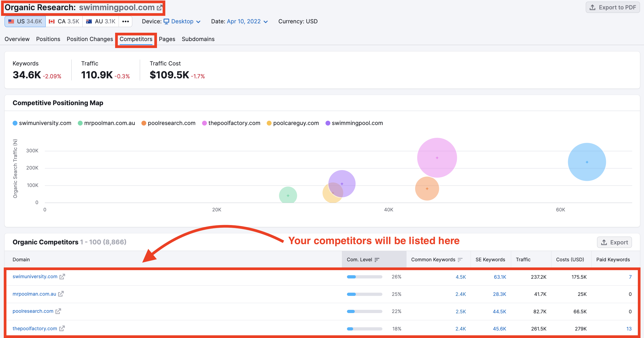
Task: Click the 22% competition level bar for poolresearch.com
Action: 364,311
